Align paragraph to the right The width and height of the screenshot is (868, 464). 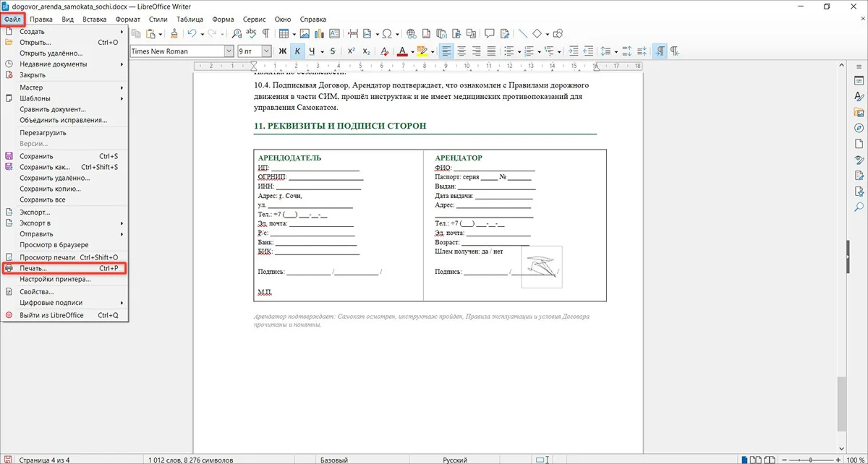(x=476, y=51)
